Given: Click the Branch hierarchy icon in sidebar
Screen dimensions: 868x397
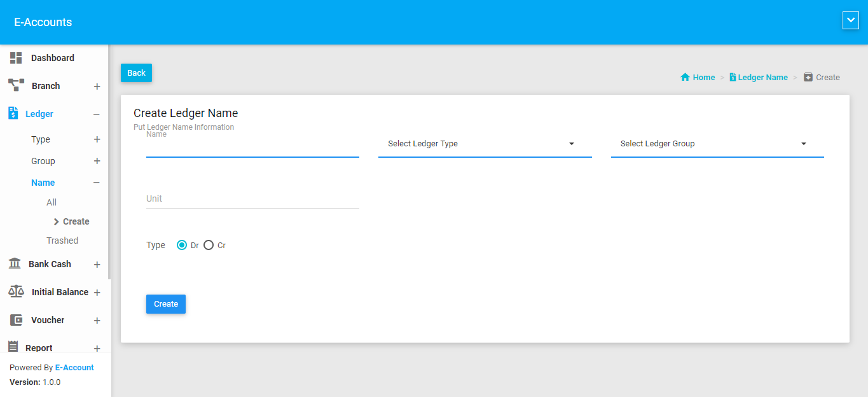Looking at the screenshot, I should coord(16,85).
